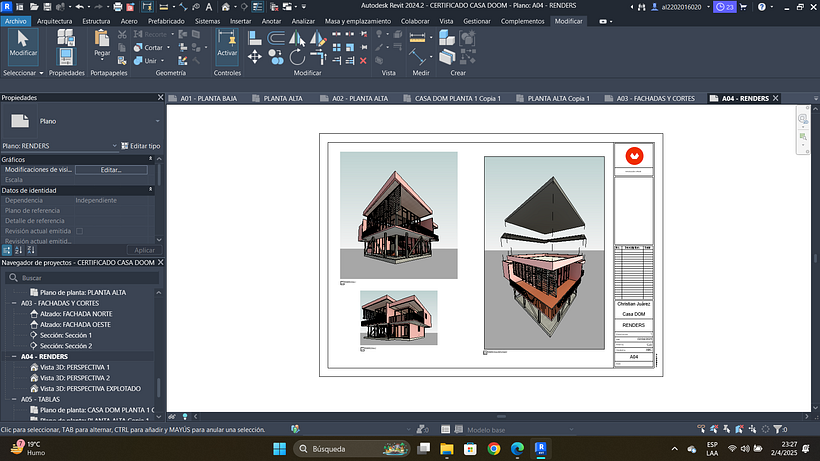Toggle the Propiedades panel button in ribbon

(66, 56)
